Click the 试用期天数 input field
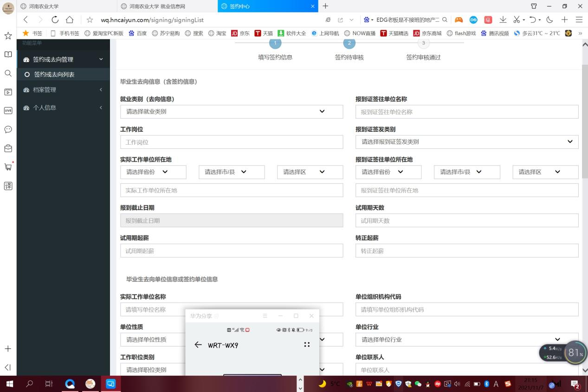The height and width of the screenshot is (392, 588). pos(466,221)
